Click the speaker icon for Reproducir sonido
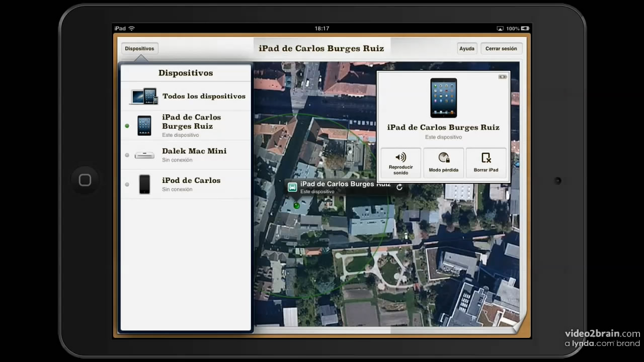Image resolution: width=644 pixels, height=362 pixels. (401, 157)
